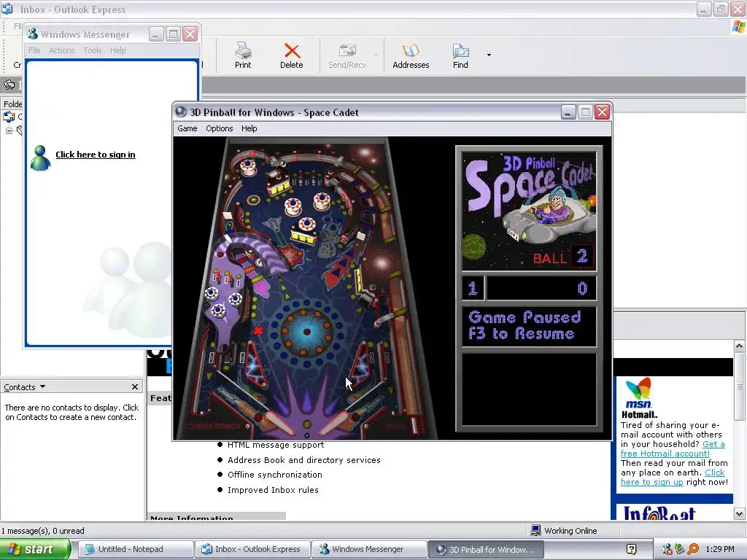Click the blue wormhole circle on pinball table
This screenshot has width=747, height=560.
(307, 332)
